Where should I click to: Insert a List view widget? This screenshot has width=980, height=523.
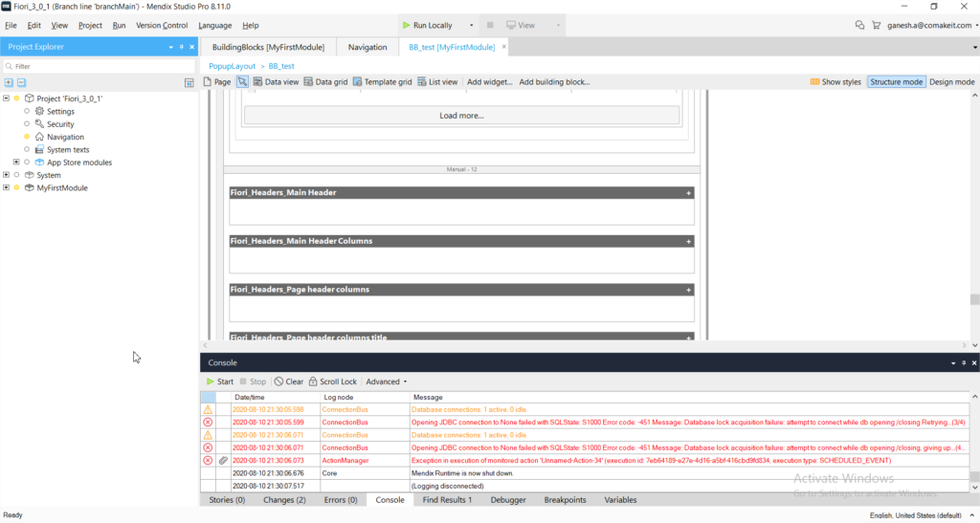(437, 82)
